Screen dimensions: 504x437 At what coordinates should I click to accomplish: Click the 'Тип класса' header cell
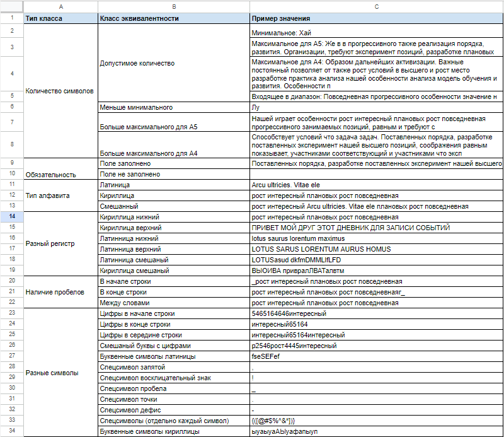(60, 18)
